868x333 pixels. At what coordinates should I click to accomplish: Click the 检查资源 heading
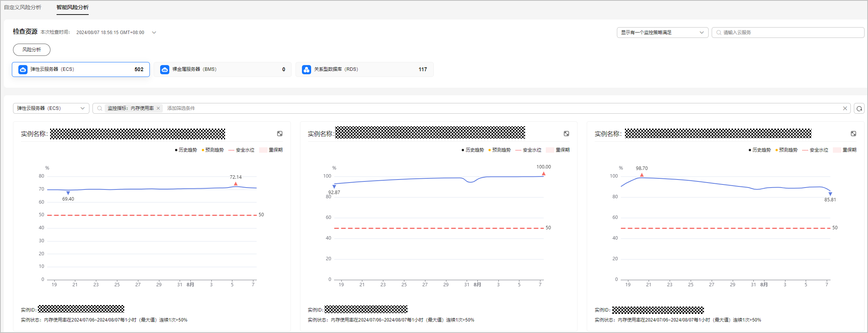click(25, 31)
